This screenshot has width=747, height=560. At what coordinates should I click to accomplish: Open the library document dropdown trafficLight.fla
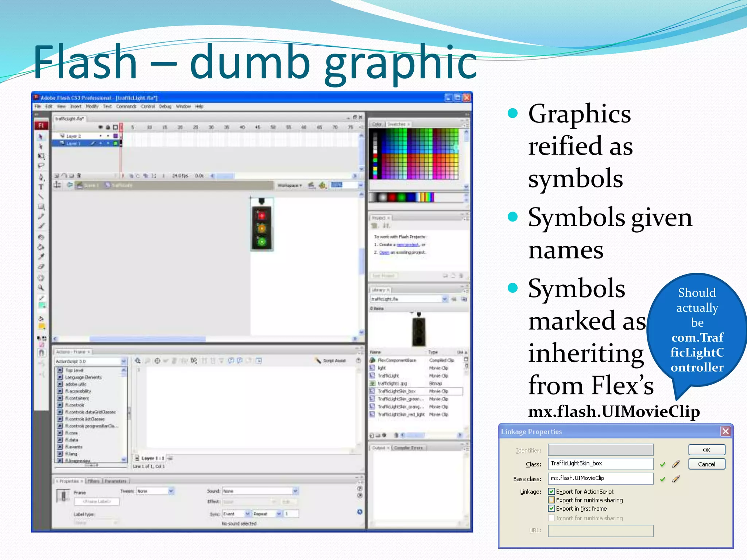click(x=445, y=299)
